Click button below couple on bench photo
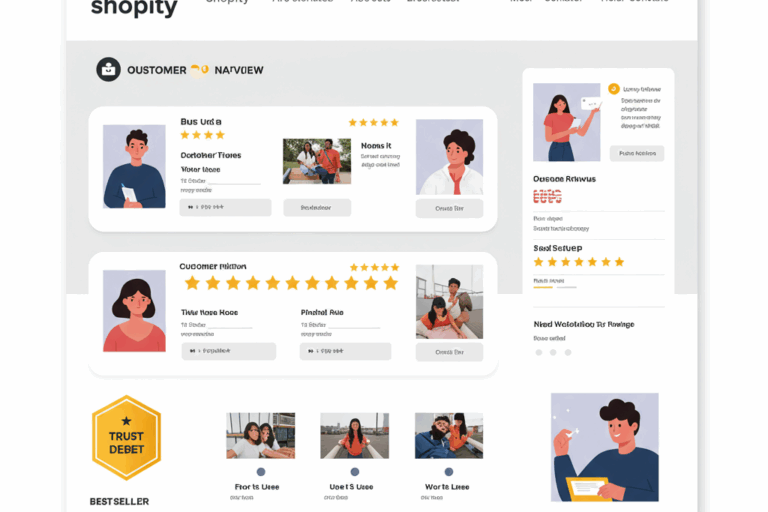Image resolution: width=768 pixels, height=512 pixels. [x=317, y=208]
